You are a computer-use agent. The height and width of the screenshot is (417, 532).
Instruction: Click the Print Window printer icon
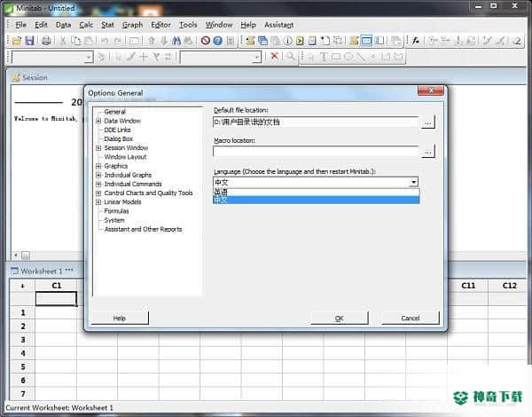coord(46,41)
